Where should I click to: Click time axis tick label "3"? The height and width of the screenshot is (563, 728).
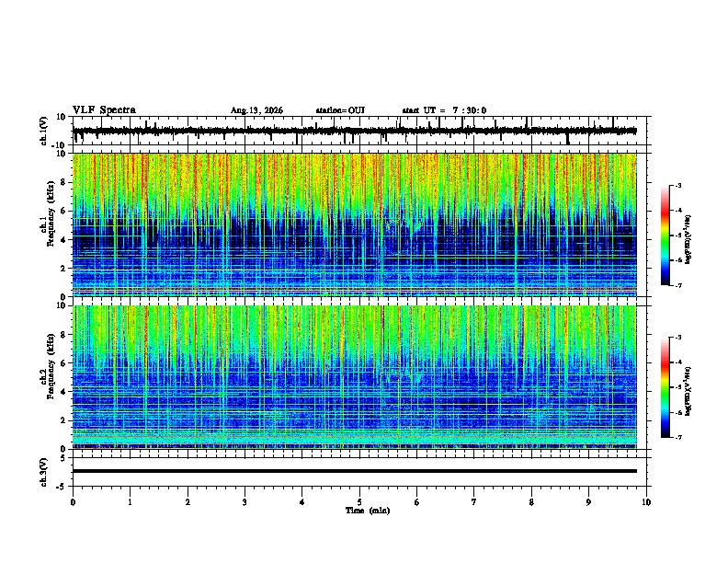245,502
